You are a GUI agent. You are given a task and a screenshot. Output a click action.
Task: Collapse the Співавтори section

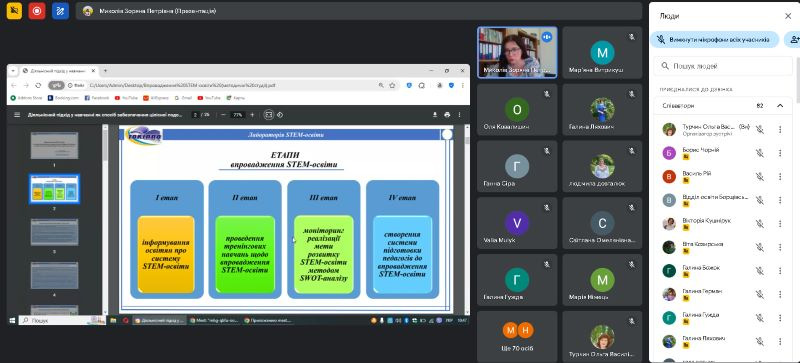(x=780, y=106)
